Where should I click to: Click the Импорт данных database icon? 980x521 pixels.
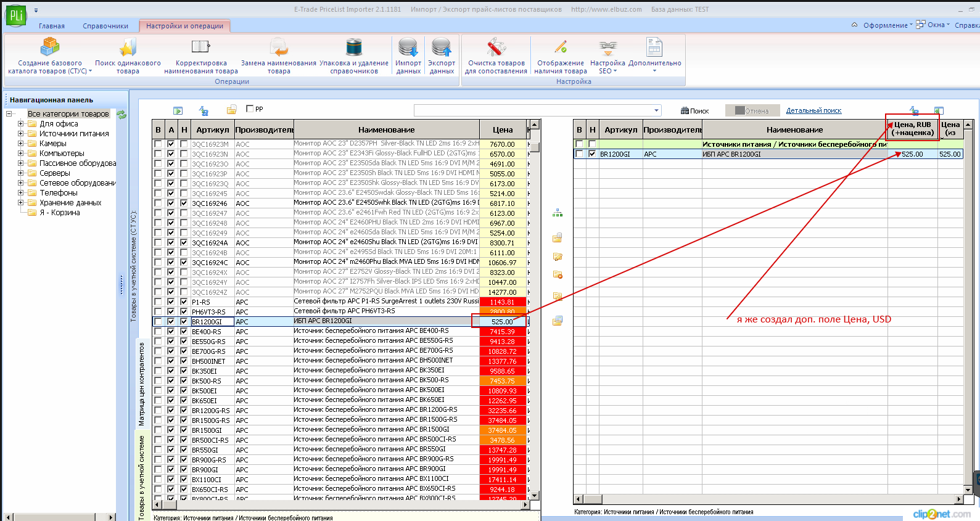(x=408, y=47)
